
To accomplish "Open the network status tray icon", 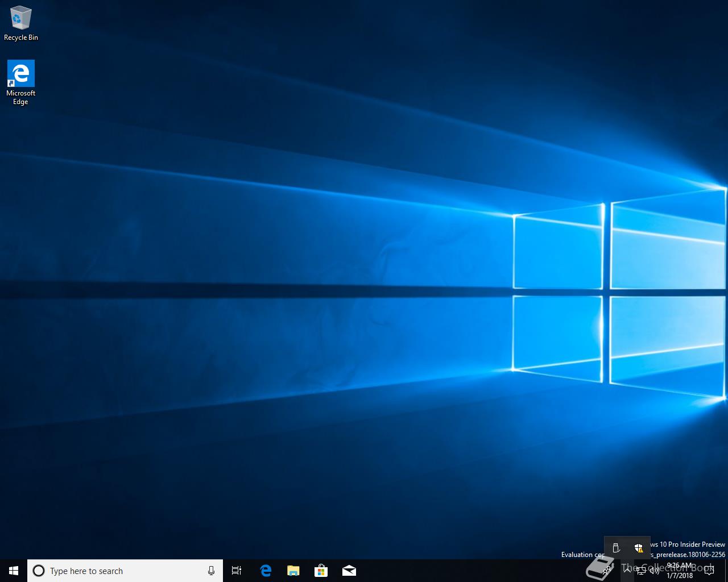I will point(642,570).
